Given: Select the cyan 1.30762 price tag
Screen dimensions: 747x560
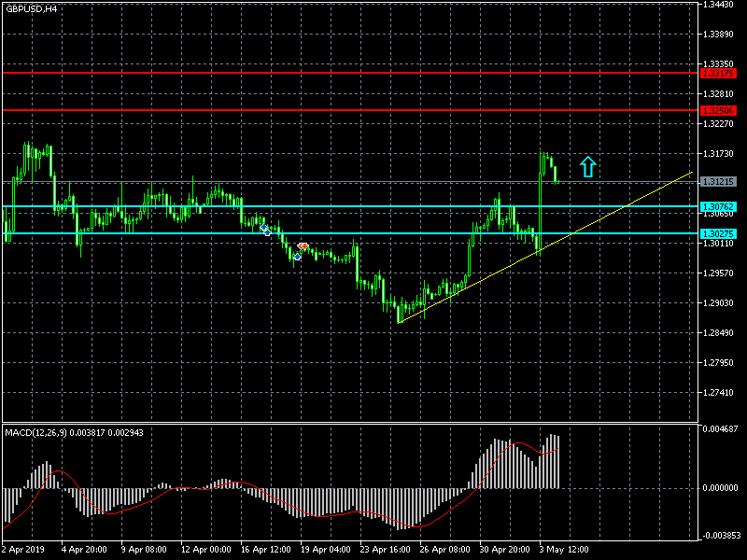Looking at the screenshot, I should click(717, 206).
